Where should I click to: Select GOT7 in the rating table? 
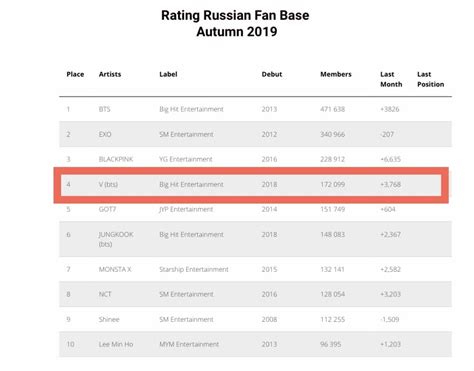pyautogui.click(x=107, y=209)
